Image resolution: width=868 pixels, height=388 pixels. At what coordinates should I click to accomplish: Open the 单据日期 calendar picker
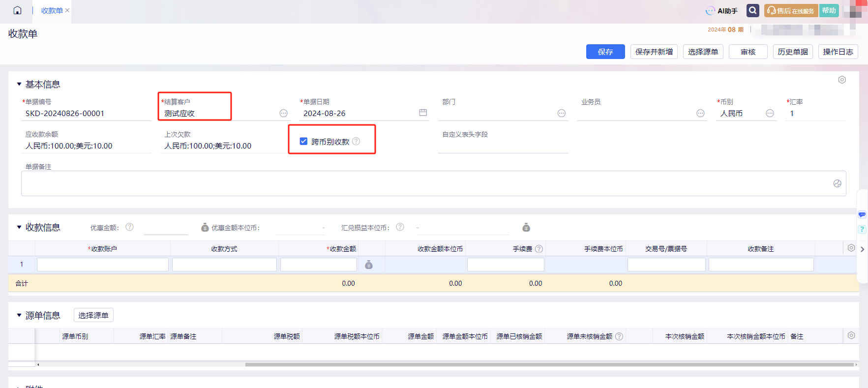[x=423, y=113]
